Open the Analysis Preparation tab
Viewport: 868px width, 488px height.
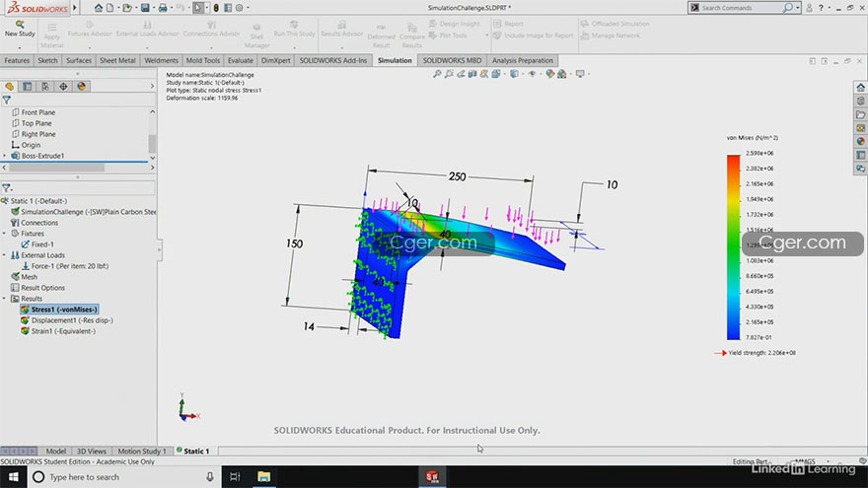523,60
